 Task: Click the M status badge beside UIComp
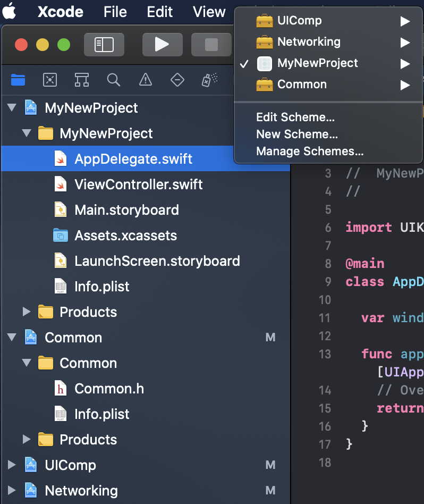[x=270, y=465]
